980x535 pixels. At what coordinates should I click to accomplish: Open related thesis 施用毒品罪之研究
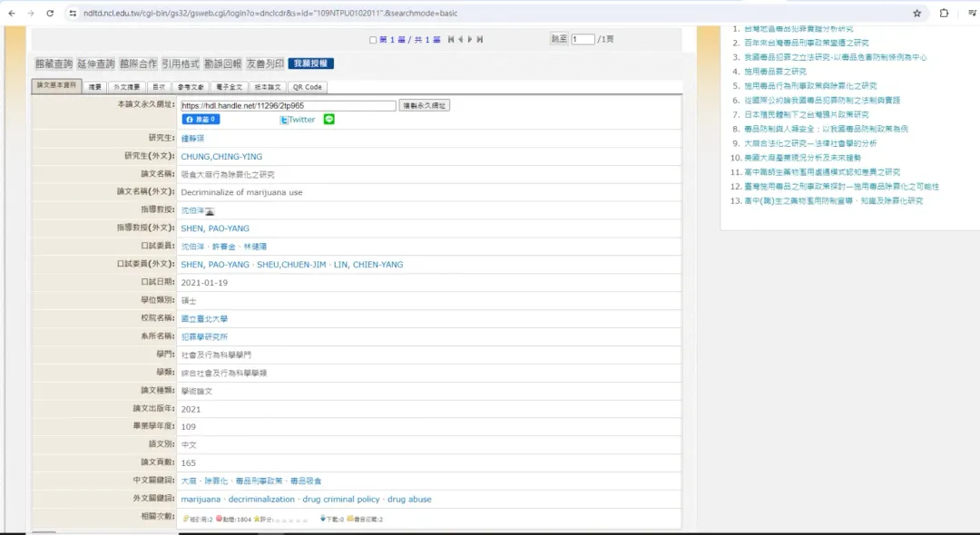(775, 72)
